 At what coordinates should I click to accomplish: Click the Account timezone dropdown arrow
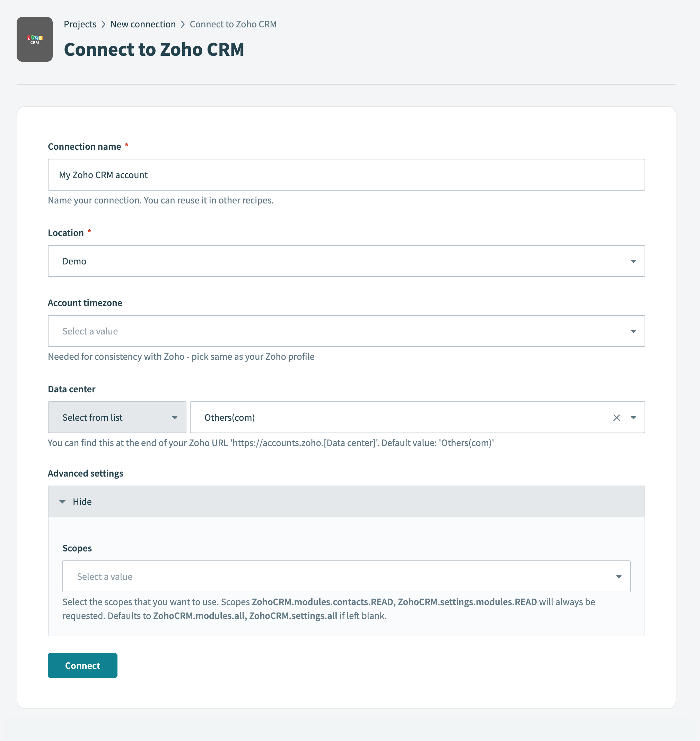633,331
